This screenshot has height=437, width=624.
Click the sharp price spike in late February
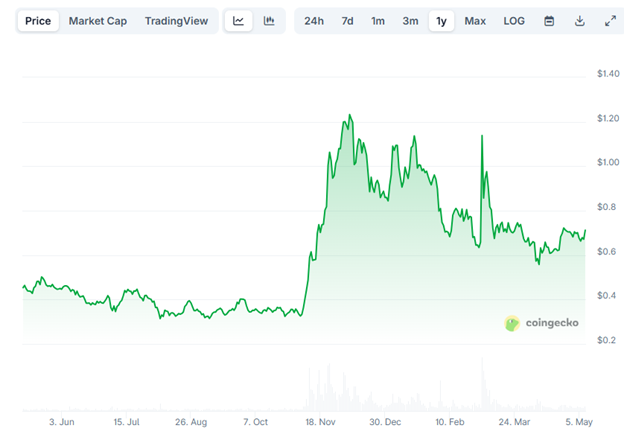pyautogui.click(x=483, y=135)
